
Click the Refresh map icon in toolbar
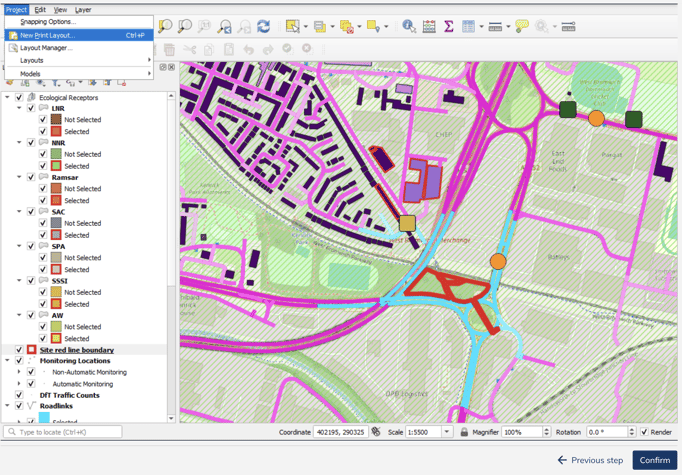263,27
